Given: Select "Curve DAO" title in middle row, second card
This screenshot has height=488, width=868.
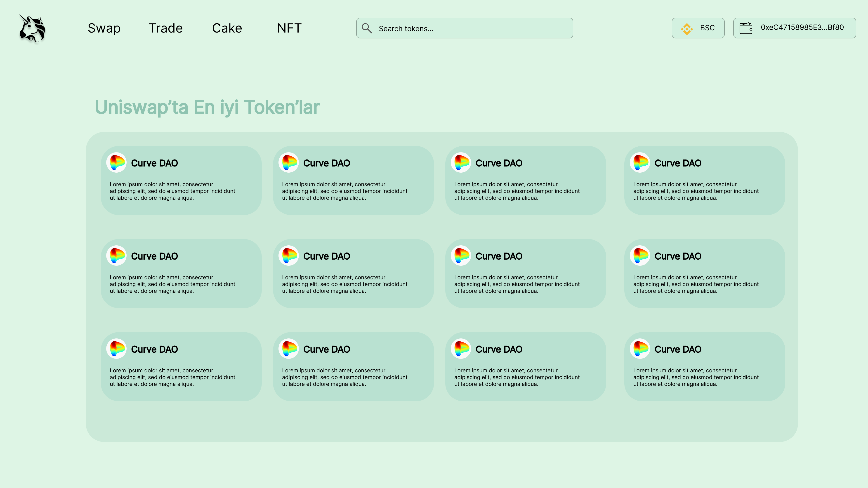Looking at the screenshot, I should [326, 256].
